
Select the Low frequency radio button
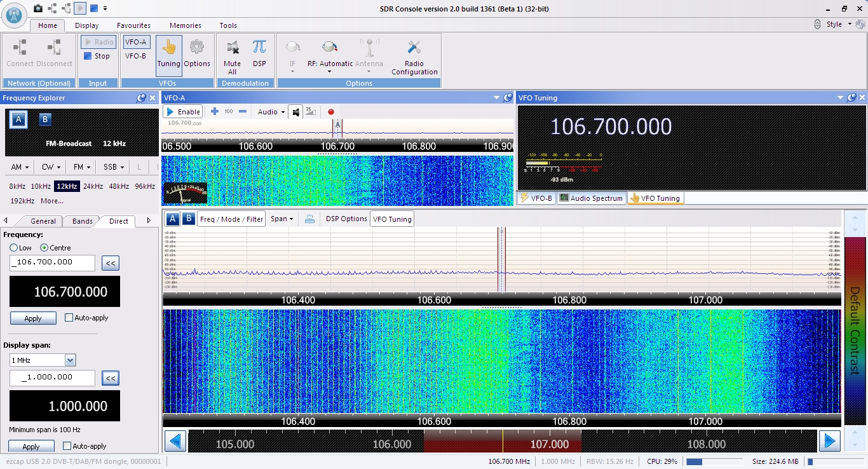click(14, 248)
